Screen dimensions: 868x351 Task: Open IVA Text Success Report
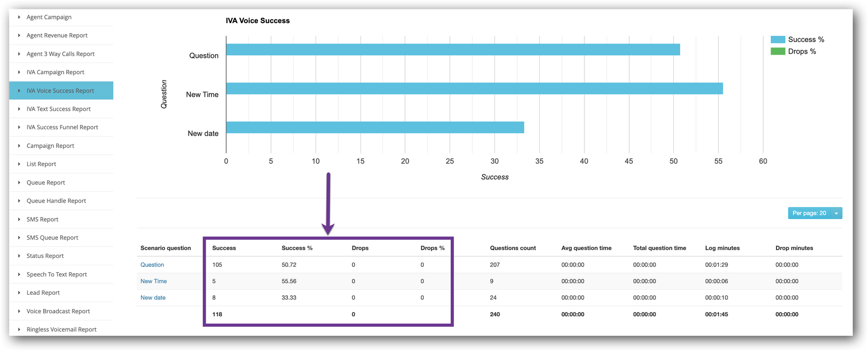(58, 109)
